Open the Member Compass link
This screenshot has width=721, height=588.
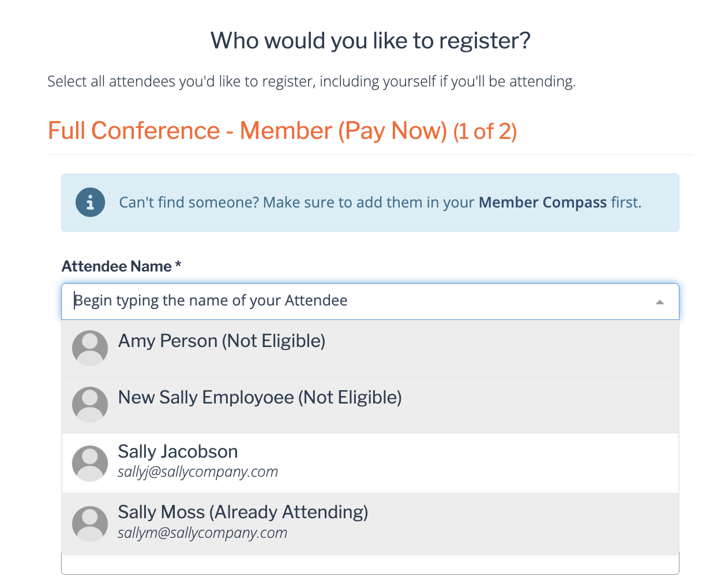tap(543, 202)
